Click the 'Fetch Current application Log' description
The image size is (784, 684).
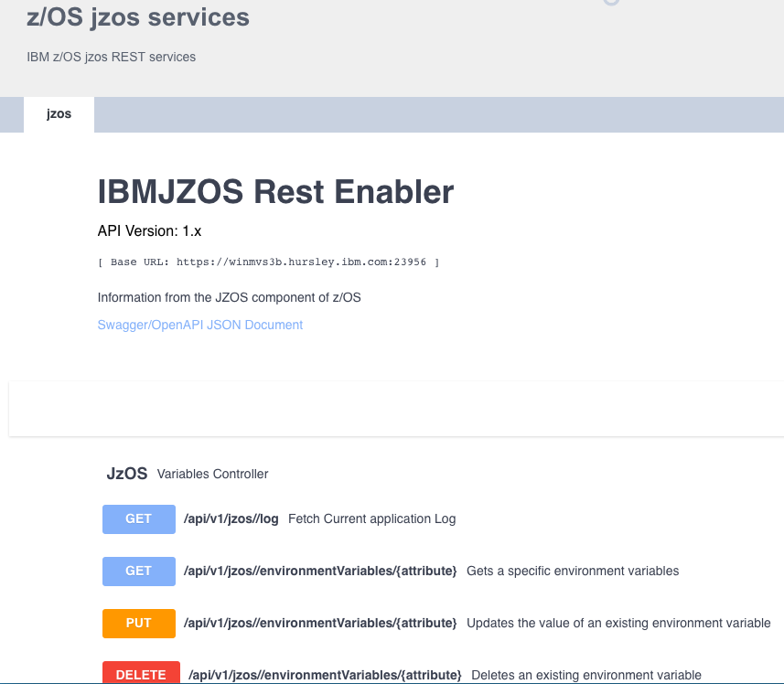click(372, 519)
